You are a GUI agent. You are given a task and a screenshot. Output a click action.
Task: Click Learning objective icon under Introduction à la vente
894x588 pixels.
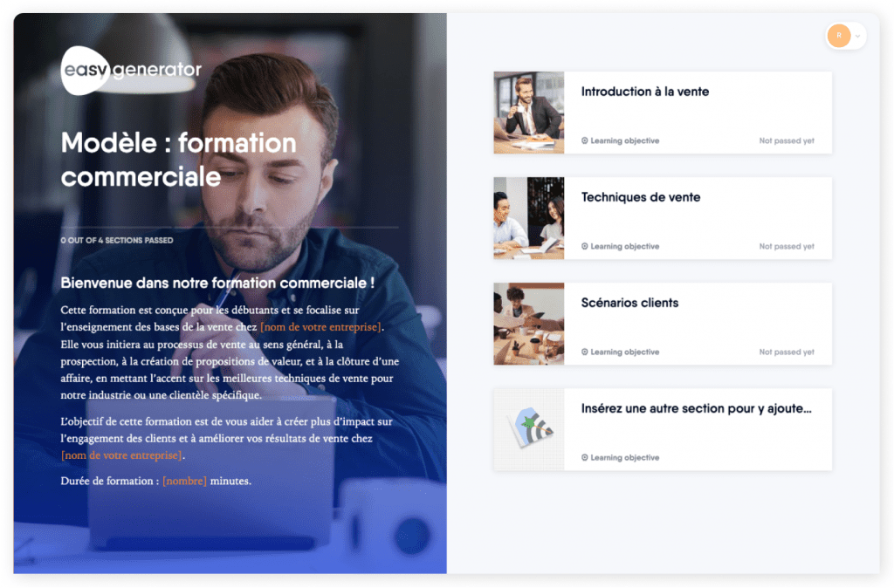tap(584, 140)
